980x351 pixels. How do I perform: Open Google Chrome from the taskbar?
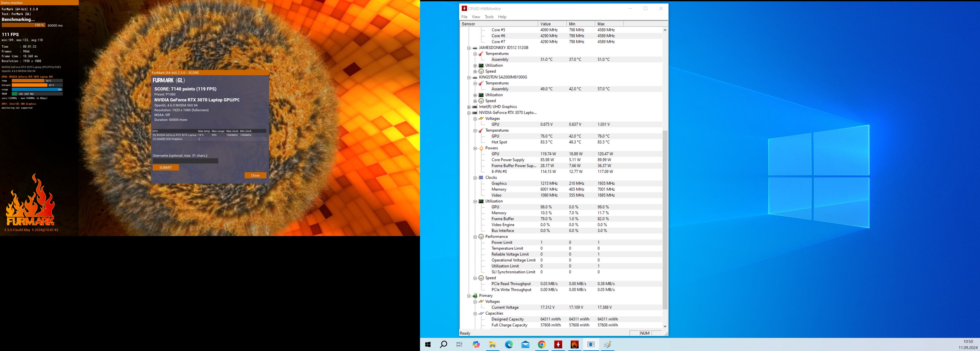tap(542, 344)
